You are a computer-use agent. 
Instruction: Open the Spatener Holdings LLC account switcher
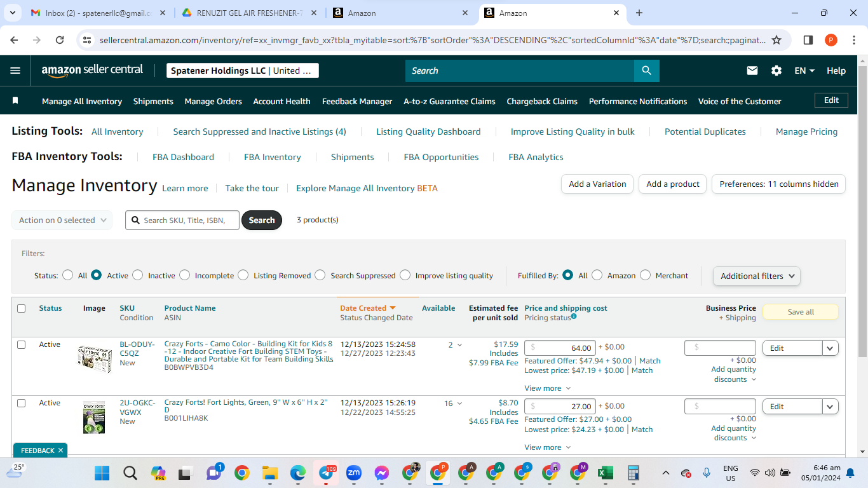(243, 71)
